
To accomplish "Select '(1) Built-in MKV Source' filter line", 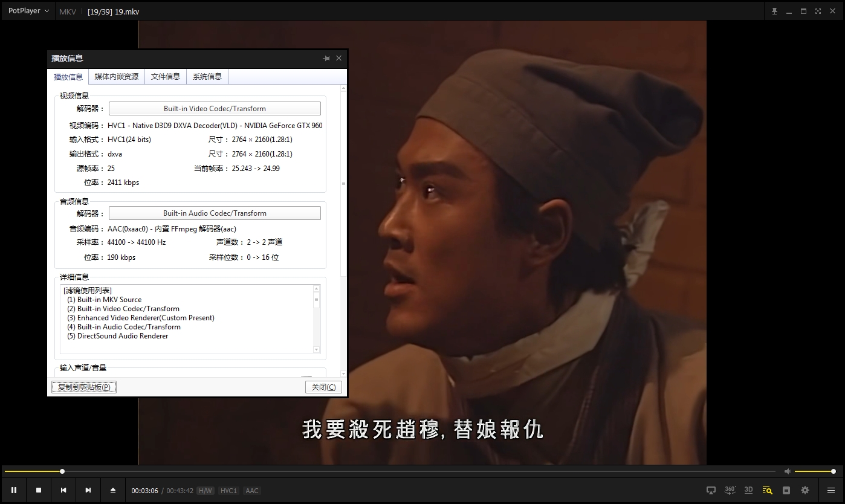I will click(105, 300).
